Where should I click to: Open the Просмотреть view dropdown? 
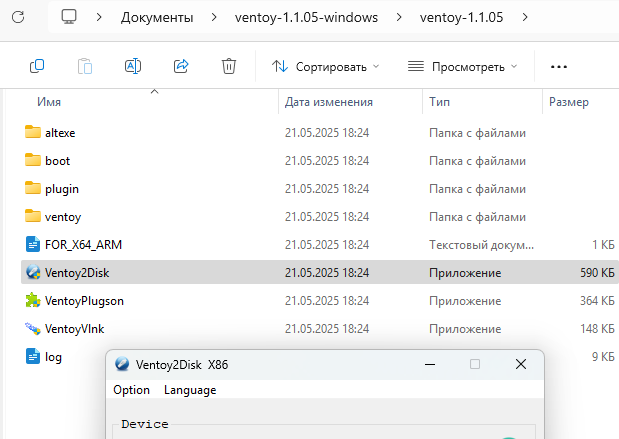462,67
